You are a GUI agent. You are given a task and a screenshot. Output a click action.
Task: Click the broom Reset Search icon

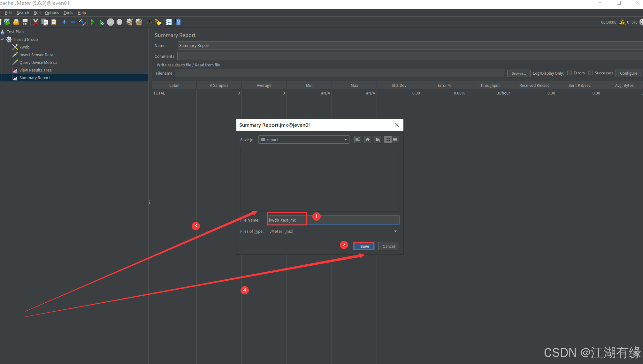pos(158,22)
